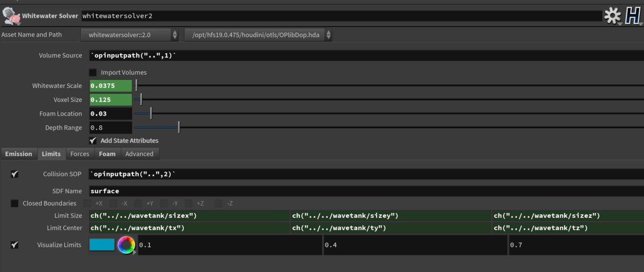Click the Whitewater Scale slider handle
Viewport: 644px width, 272px height.
click(136, 85)
